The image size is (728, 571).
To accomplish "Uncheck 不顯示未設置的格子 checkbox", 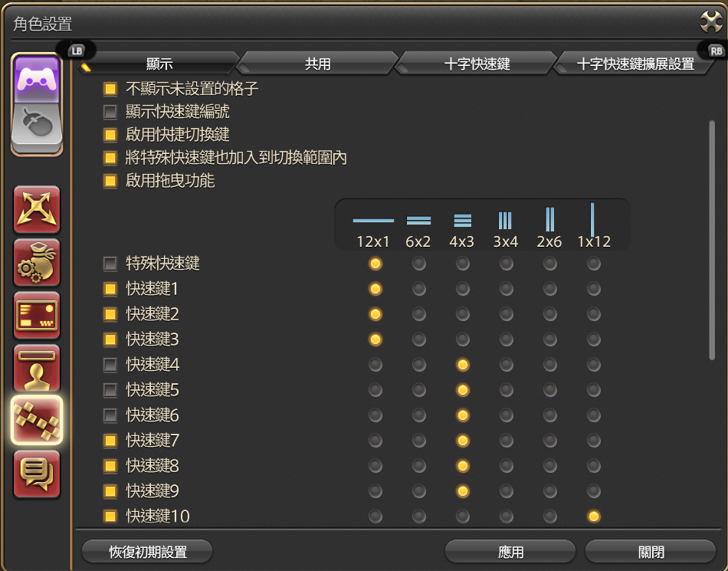I will 110,89.
